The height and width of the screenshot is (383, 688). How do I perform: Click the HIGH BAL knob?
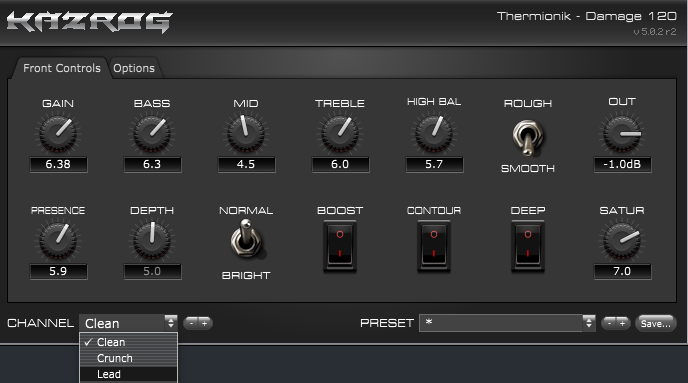[434, 133]
